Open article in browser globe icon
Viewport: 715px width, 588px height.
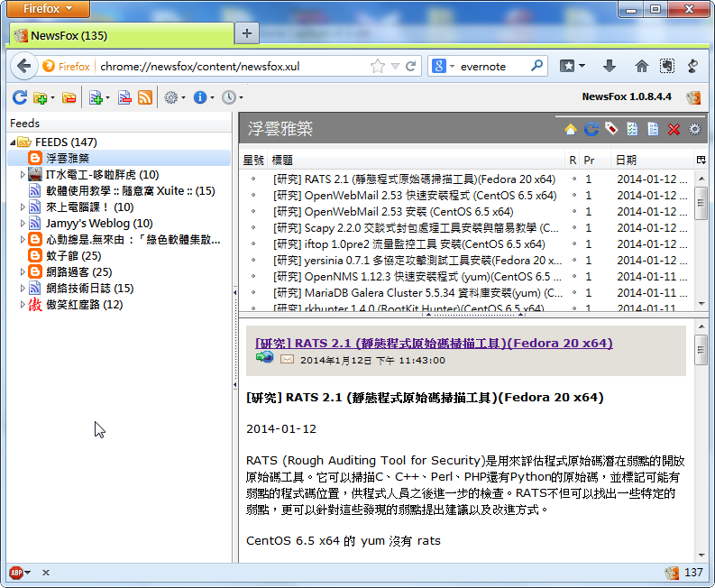(264, 357)
